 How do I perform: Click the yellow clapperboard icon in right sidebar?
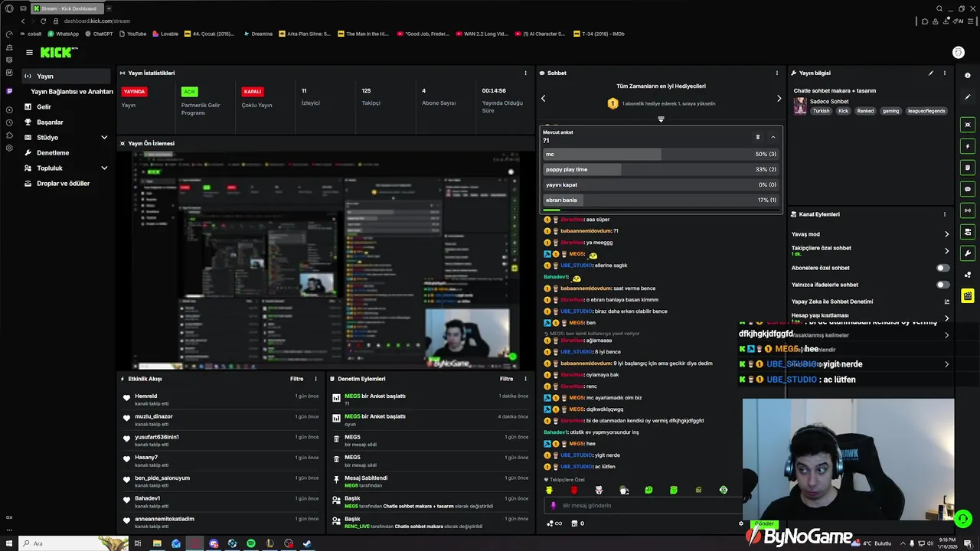tap(968, 295)
